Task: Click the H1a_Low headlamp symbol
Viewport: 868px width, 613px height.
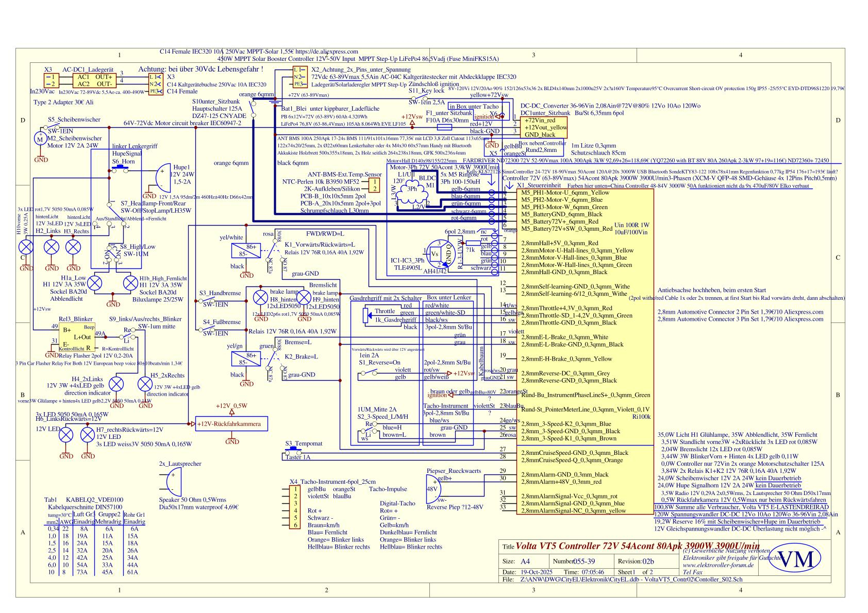Action: [95, 283]
